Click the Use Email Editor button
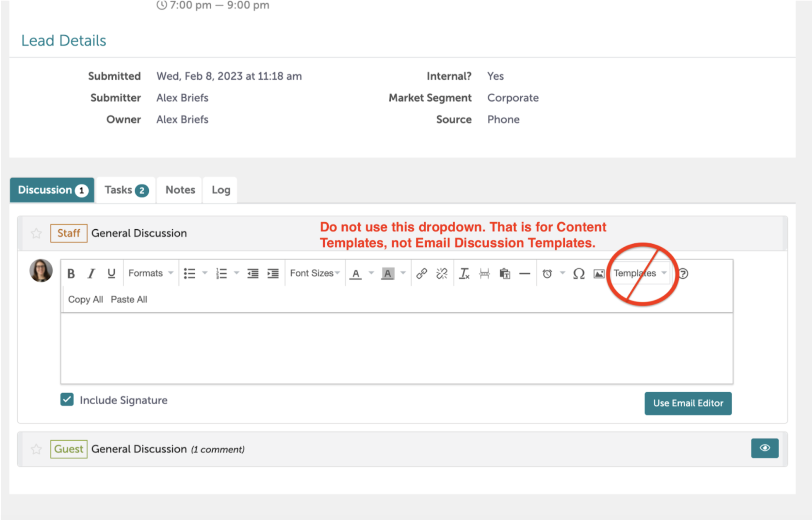 pos(688,403)
